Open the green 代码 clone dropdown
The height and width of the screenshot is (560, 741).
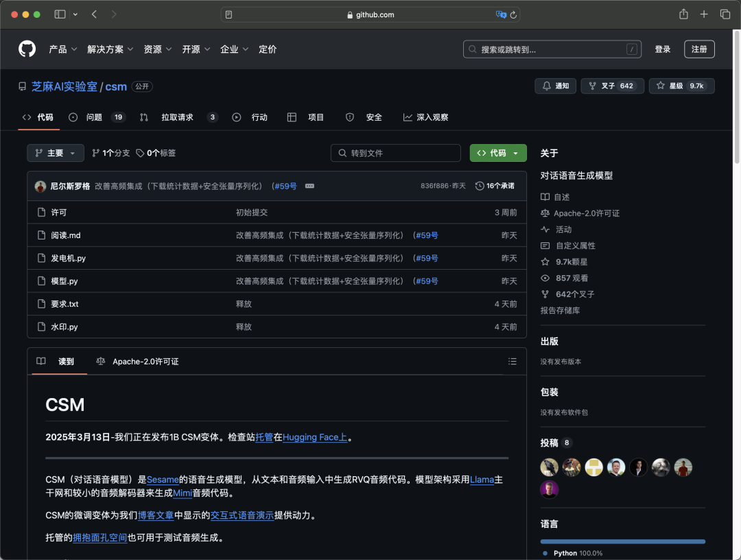(498, 153)
